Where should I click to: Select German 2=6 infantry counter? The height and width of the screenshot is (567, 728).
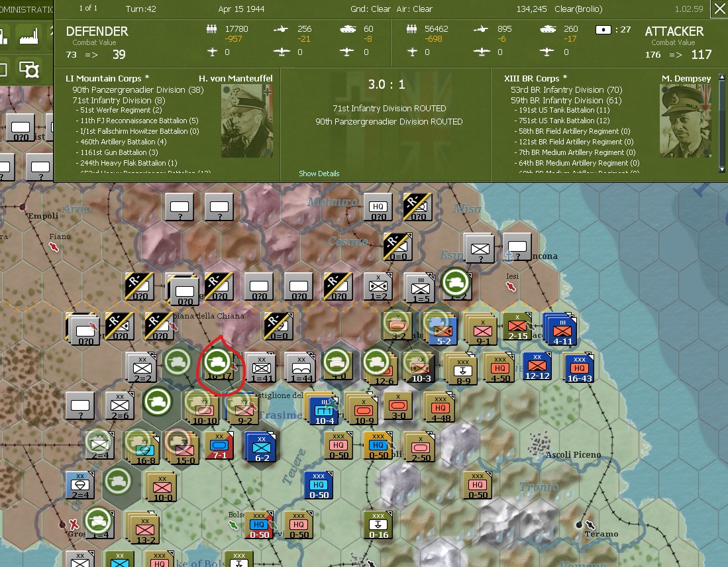(120, 406)
